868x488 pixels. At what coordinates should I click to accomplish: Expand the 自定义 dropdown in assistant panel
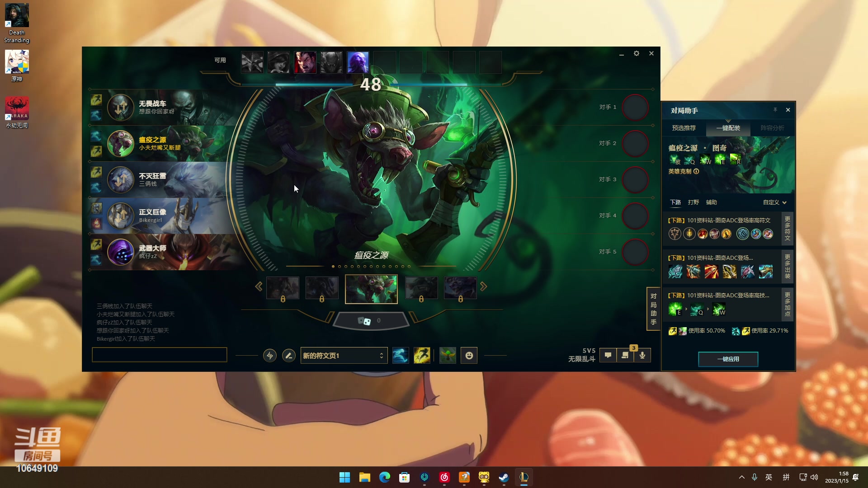pos(774,202)
